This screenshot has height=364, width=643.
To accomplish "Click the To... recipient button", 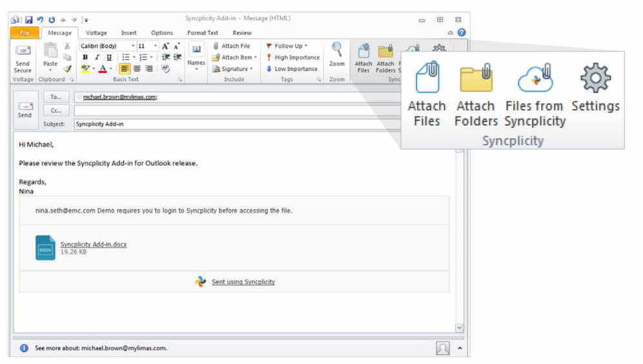I will click(56, 97).
